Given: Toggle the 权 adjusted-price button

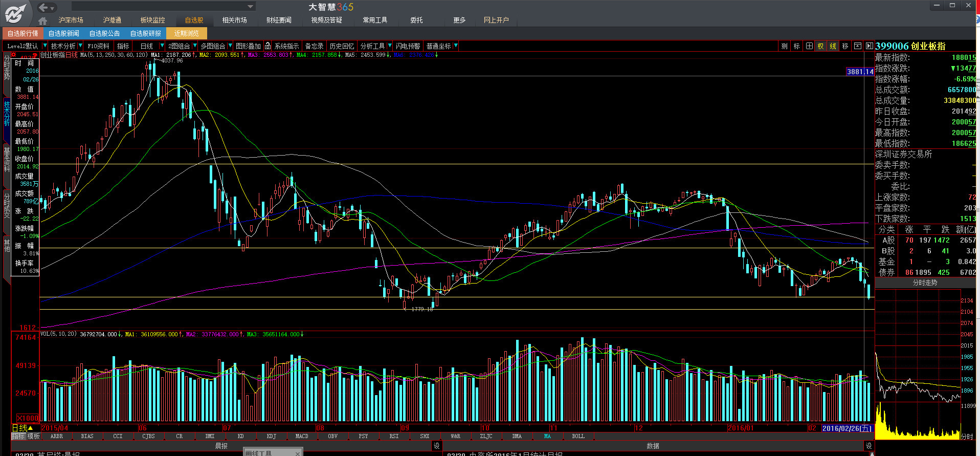Looking at the screenshot, I should tap(821, 46).
